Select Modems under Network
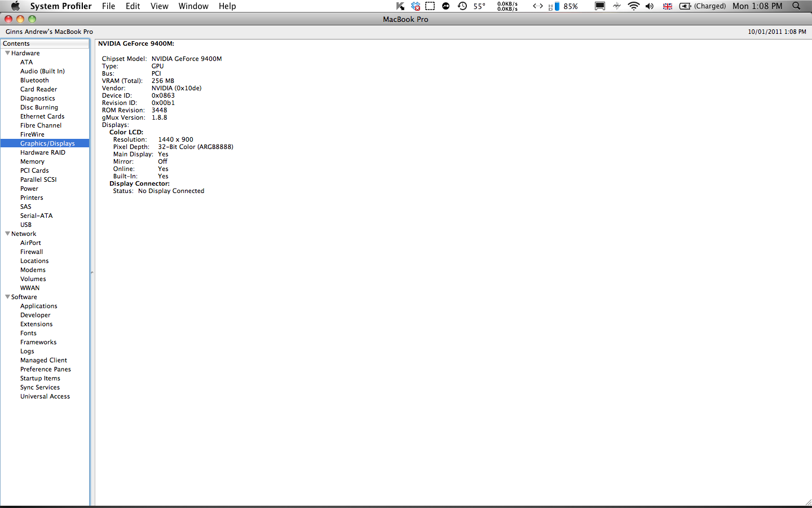812x508 pixels. [x=33, y=270]
